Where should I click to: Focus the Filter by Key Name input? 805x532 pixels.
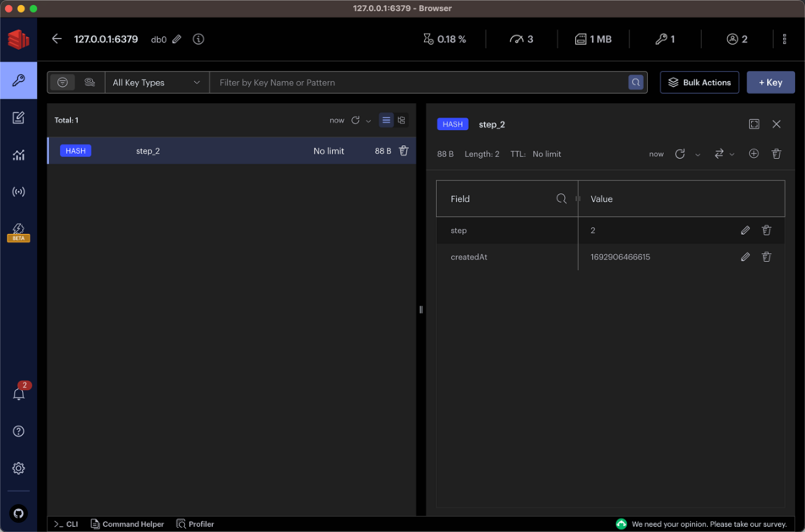(418, 82)
